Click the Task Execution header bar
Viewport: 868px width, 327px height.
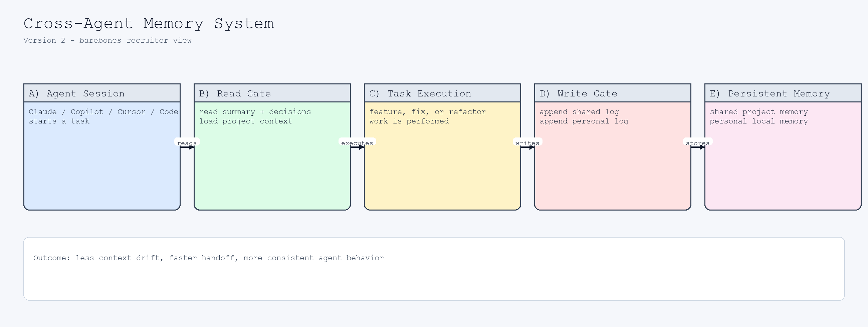[442, 93]
